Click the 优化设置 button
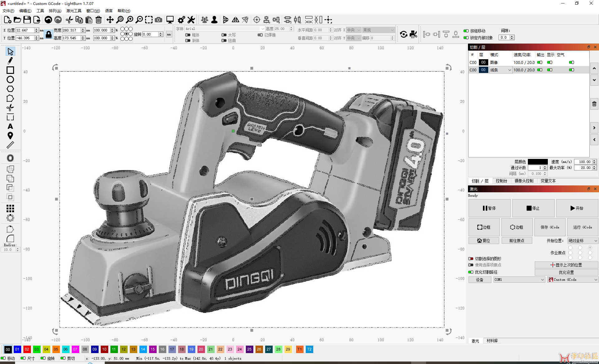599x364 pixels. (x=566, y=272)
